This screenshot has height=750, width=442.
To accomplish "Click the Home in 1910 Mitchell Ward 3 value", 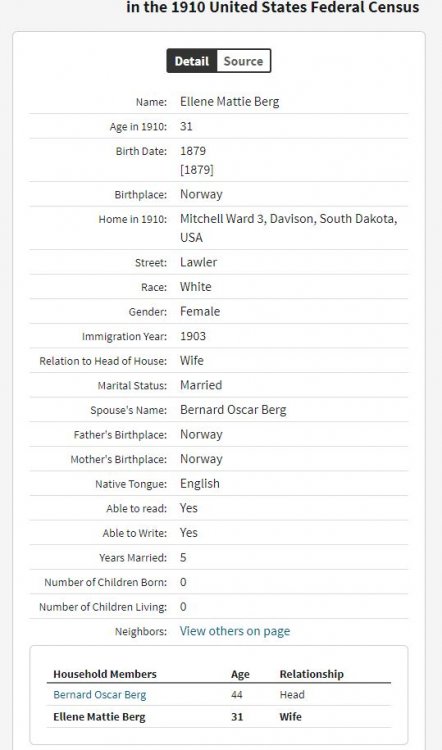I will [x=288, y=228].
